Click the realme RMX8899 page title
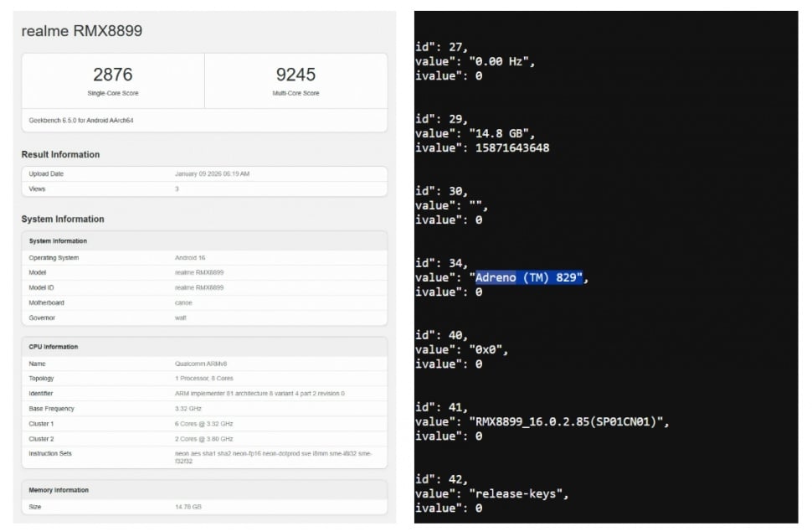The width and height of the screenshot is (812, 532). [x=82, y=31]
